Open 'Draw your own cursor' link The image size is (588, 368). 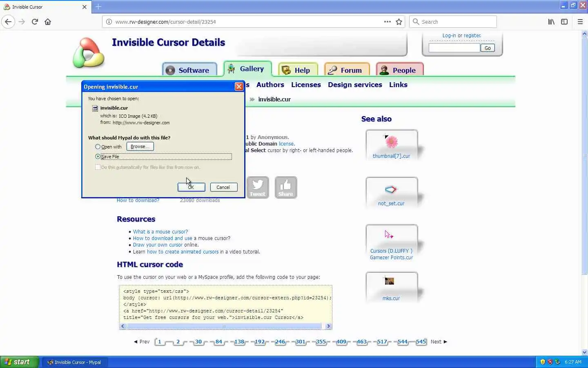tap(158, 245)
